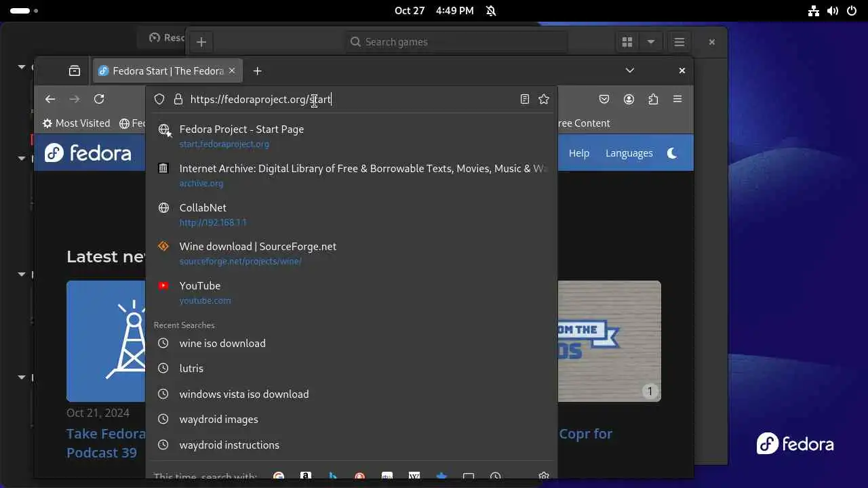Open the volume speaker icon in top bar

[x=833, y=11]
